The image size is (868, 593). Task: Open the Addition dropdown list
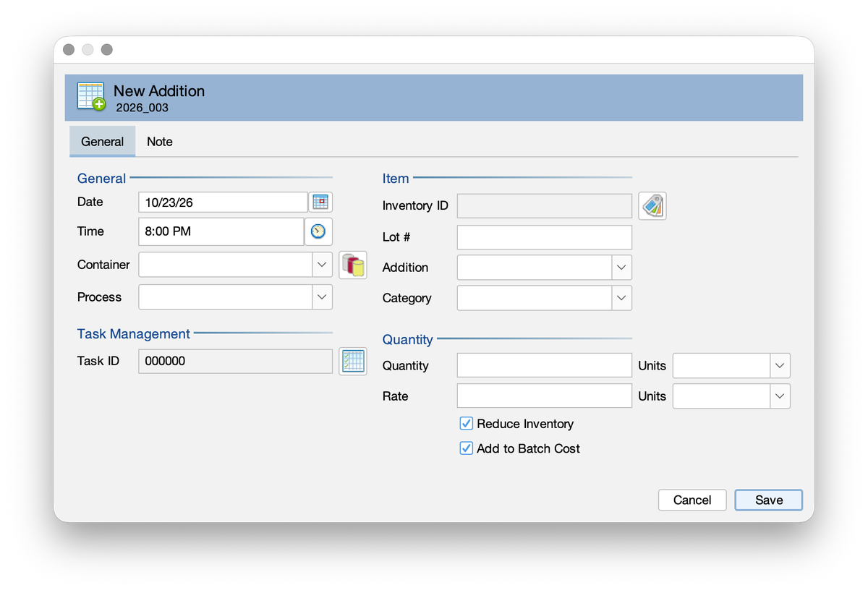pos(622,268)
